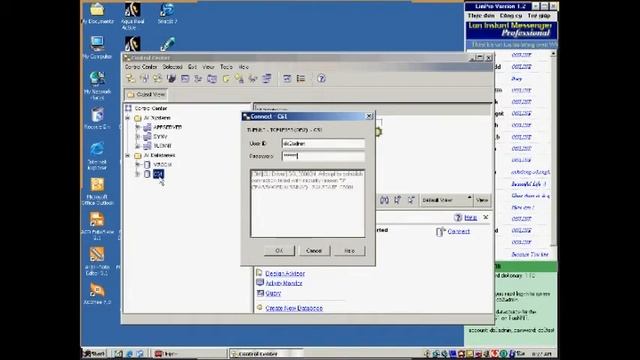The image size is (640, 360).
Task: Expand the CSI database node
Action: pos(138,174)
